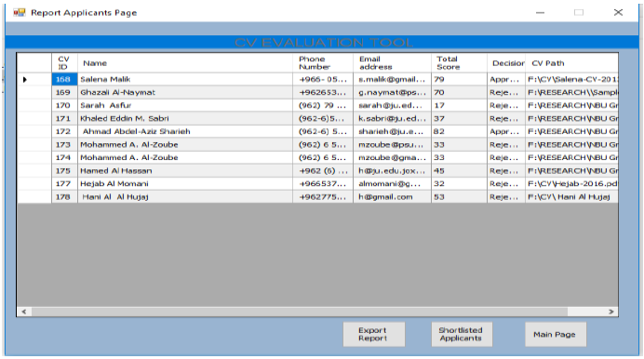Select email sarah@ju.ed cell
The height and width of the screenshot is (359, 644).
pyautogui.click(x=392, y=105)
